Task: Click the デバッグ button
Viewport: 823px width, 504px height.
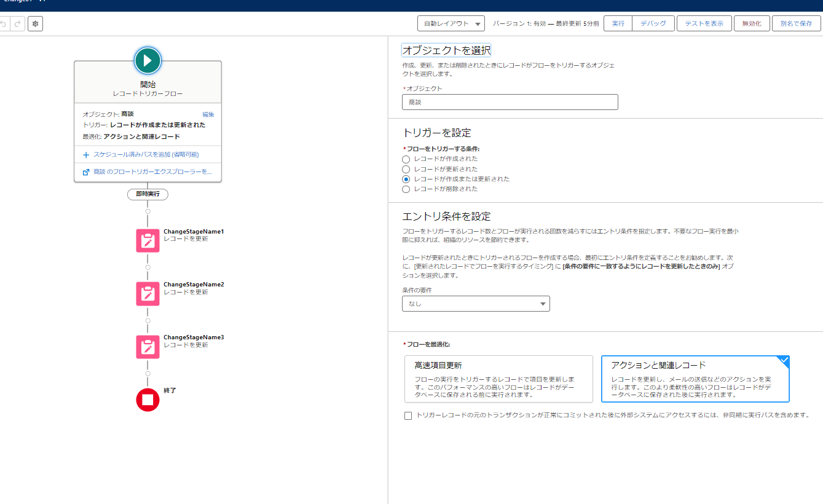Action: point(653,23)
